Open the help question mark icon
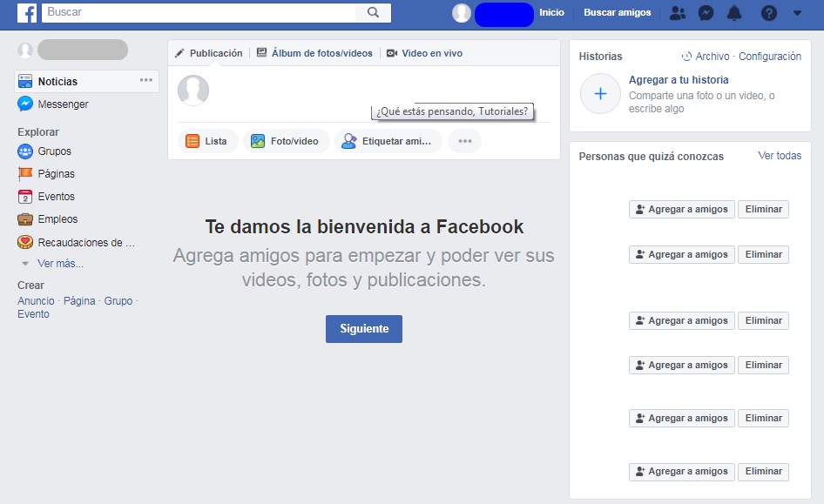 pos(768,13)
